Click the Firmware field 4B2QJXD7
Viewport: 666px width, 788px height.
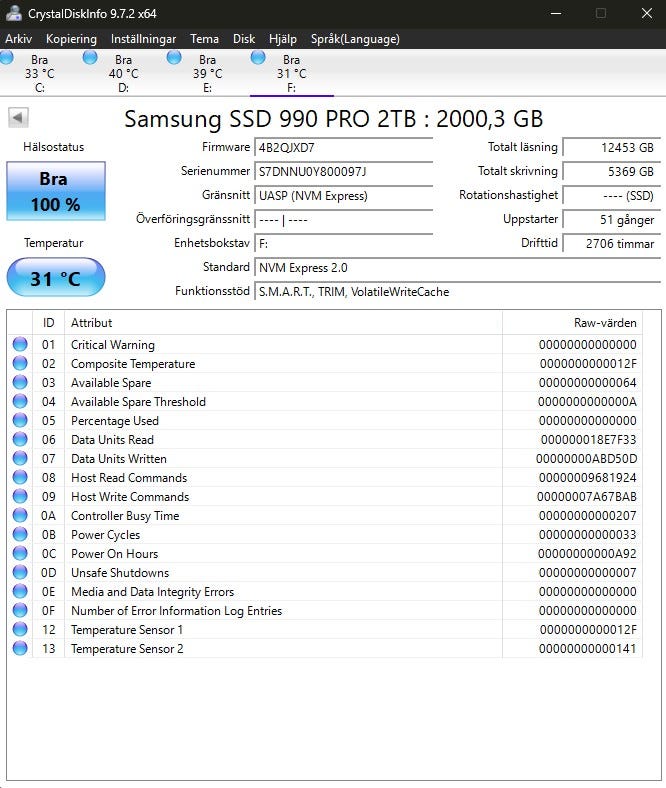click(x=344, y=147)
